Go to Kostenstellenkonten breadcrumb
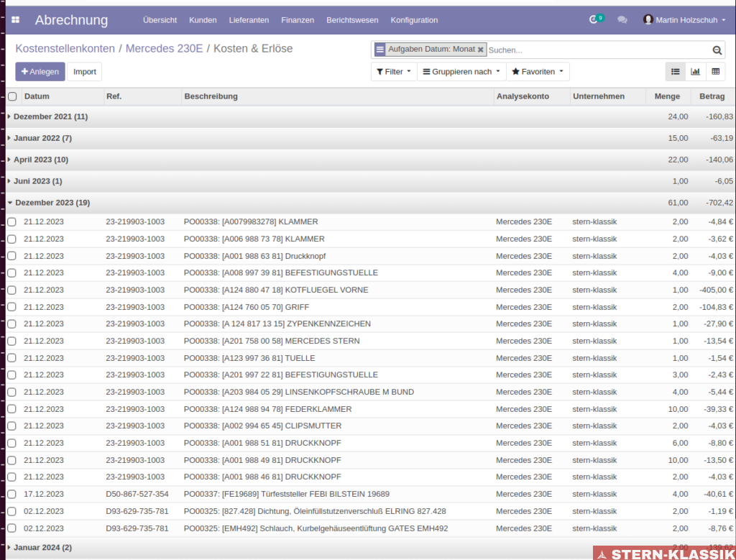The height and width of the screenshot is (560, 736). point(65,48)
